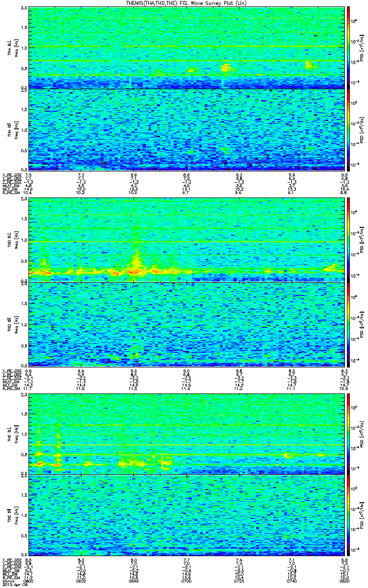Click the PSD color bar beside THE B-parallel

348,516
